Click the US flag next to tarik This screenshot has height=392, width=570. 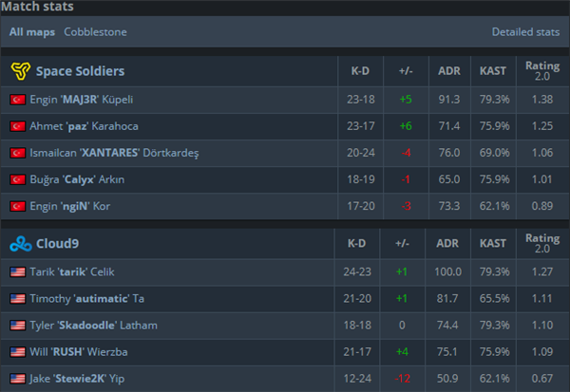click(x=17, y=271)
